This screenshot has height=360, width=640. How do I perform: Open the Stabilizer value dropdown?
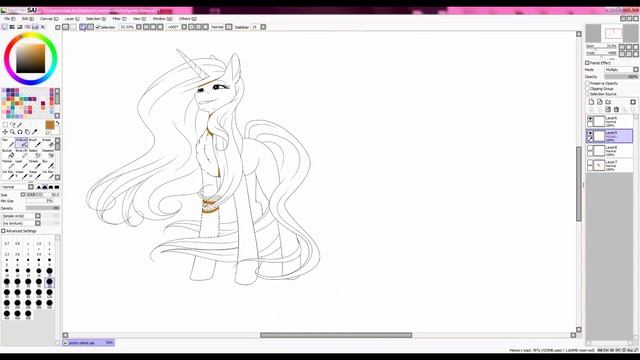coord(263,27)
